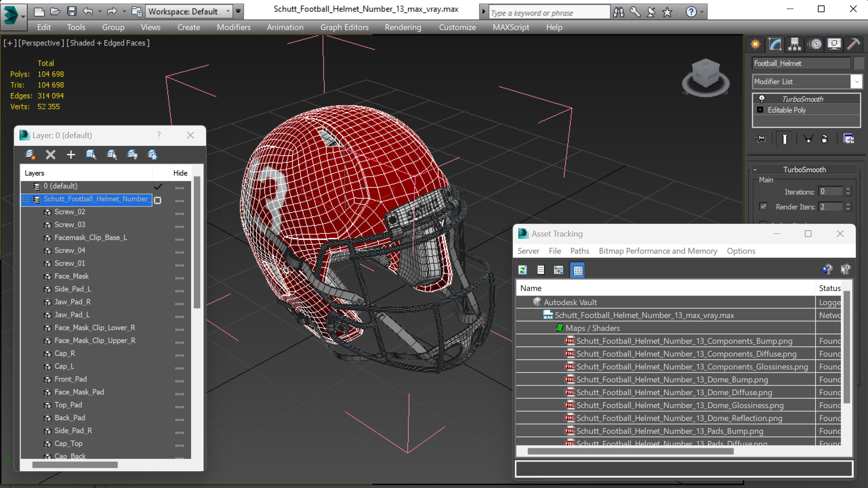868x488 pixels.
Task: Remove modifier with the trash icon
Action: pos(825,139)
